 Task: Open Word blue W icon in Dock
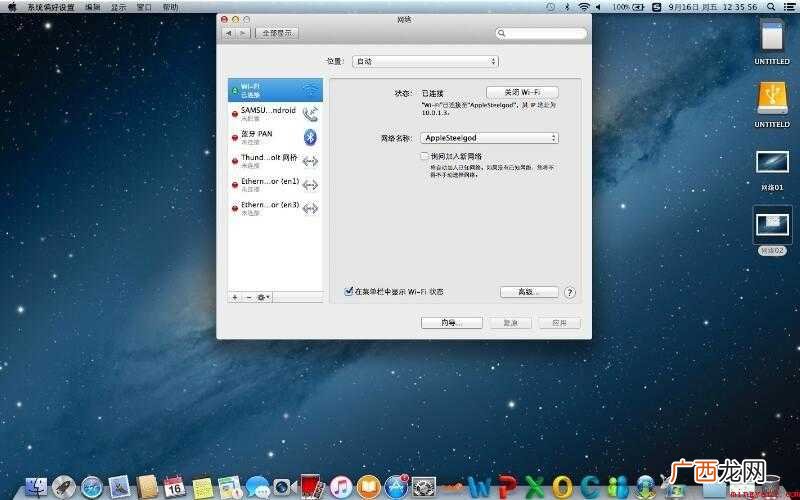coord(479,487)
